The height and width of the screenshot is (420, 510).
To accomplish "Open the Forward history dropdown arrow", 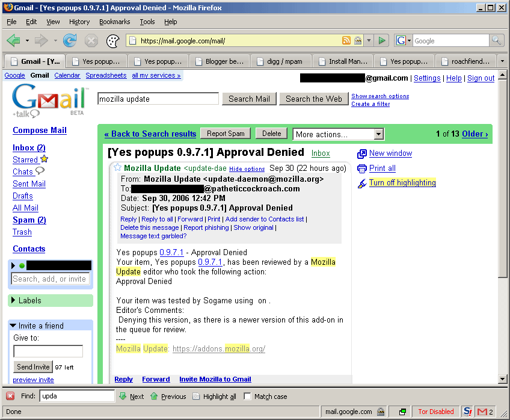I will (x=55, y=41).
